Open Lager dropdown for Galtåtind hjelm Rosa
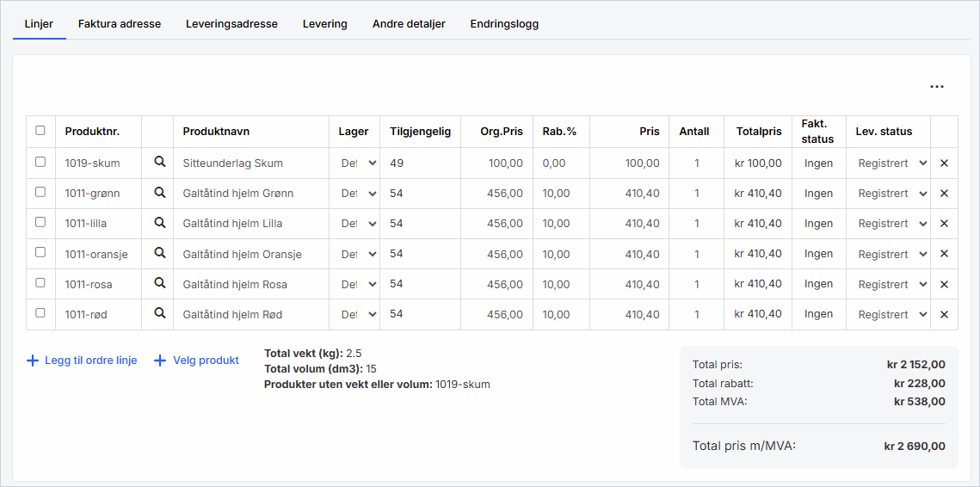980x487 pixels. (358, 284)
